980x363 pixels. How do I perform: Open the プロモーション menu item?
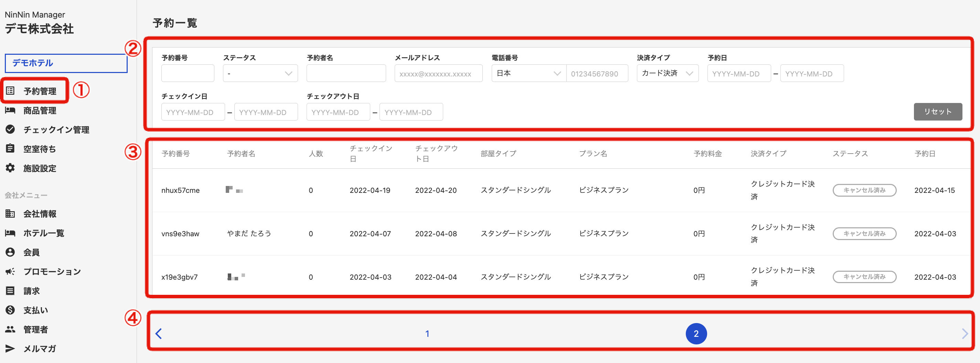tap(52, 272)
